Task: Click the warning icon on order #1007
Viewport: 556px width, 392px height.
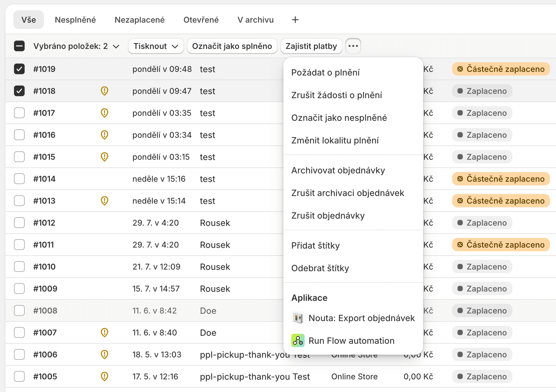Action: pyautogui.click(x=104, y=332)
